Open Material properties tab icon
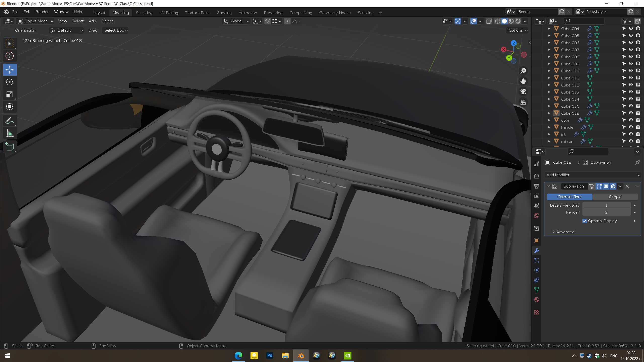 537,300
